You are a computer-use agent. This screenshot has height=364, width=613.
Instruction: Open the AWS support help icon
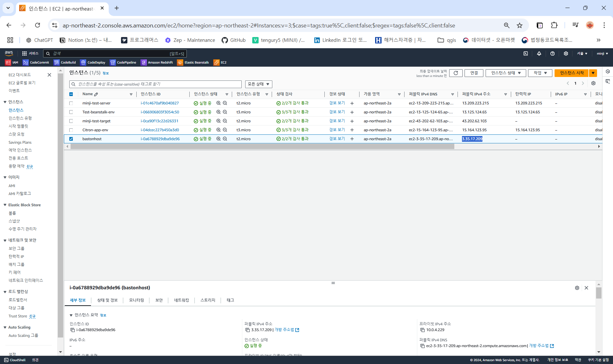coord(552,54)
